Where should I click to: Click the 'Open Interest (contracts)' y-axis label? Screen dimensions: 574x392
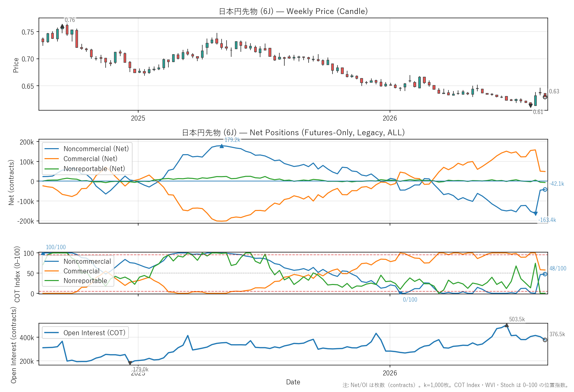click(x=14, y=345)
